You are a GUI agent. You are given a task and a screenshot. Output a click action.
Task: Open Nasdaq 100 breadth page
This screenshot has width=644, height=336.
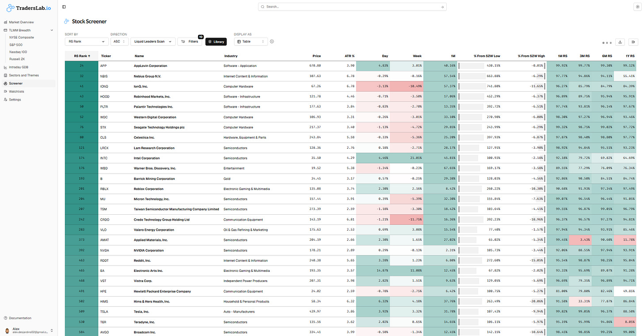point(18,52)
